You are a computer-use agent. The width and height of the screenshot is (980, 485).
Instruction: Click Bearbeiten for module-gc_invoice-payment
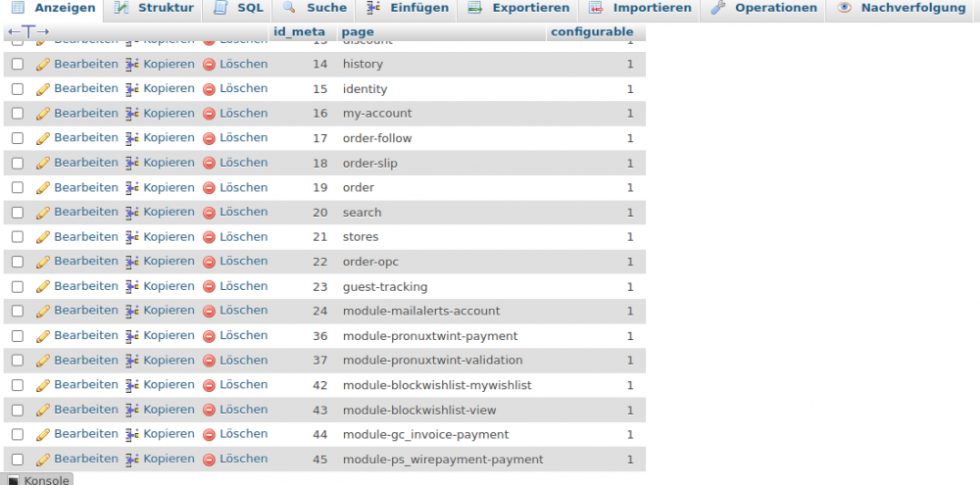(85, 434)
